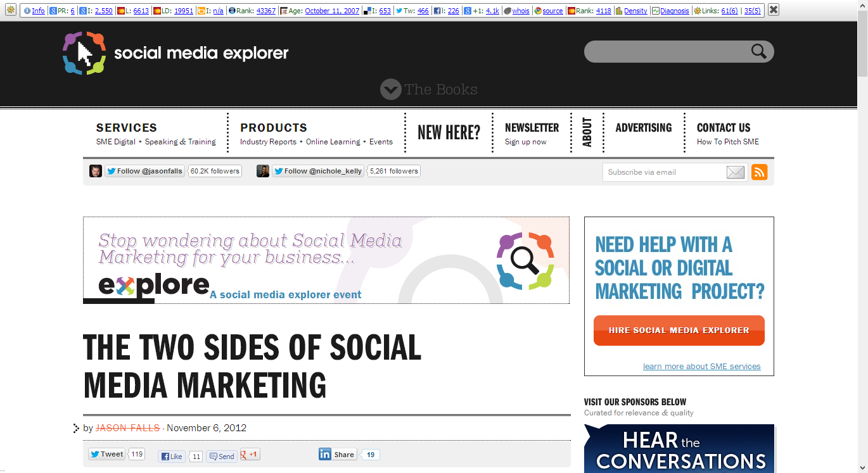Click the 5,261 followers count
The height and width of the screenshot is (473, 868).
click(393, 171)
